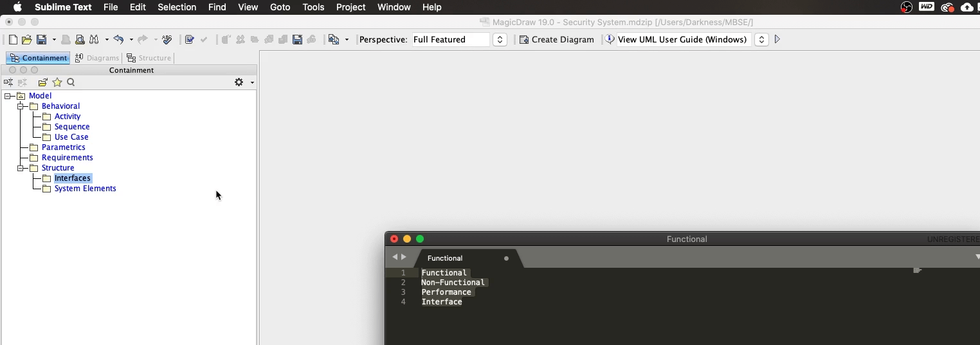Click the New Project icon in toolbar

click(13, 40)
